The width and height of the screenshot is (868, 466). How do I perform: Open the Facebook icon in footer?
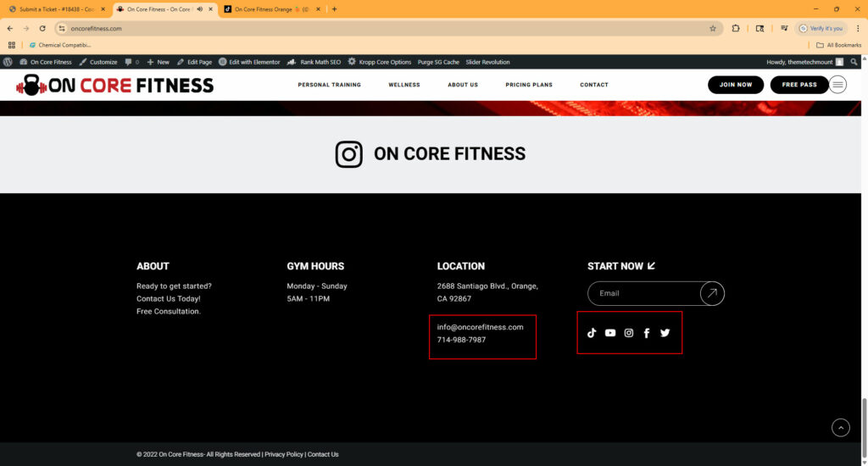tap(647, 333)
